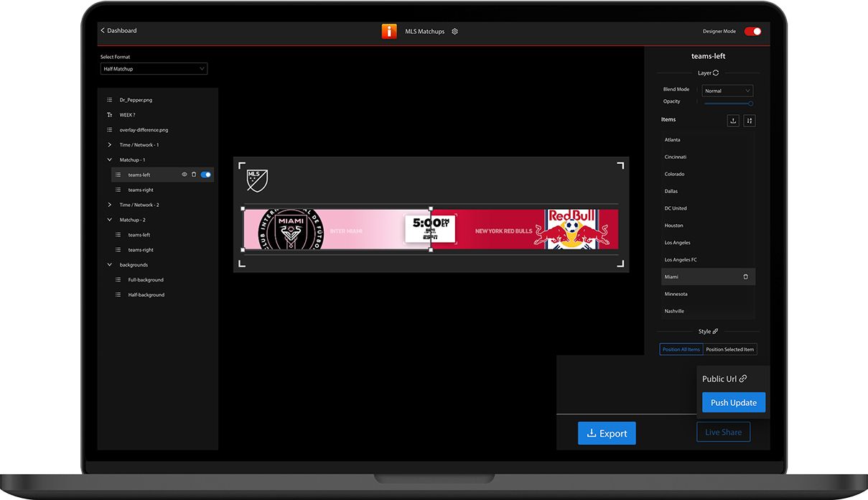
Task: Click list icon of teams-right under Matchup - 1
Action: [118, 190]
